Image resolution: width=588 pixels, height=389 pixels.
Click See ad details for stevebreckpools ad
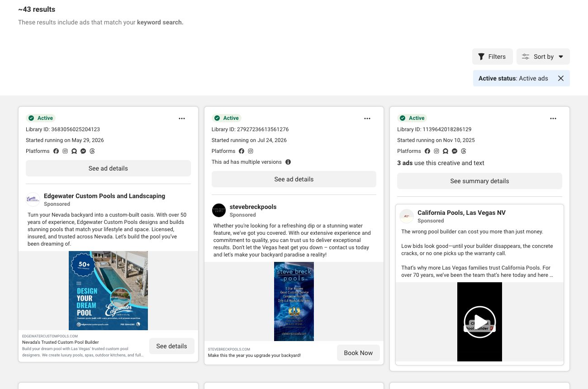pyautogui.click(x=294, y=179)
